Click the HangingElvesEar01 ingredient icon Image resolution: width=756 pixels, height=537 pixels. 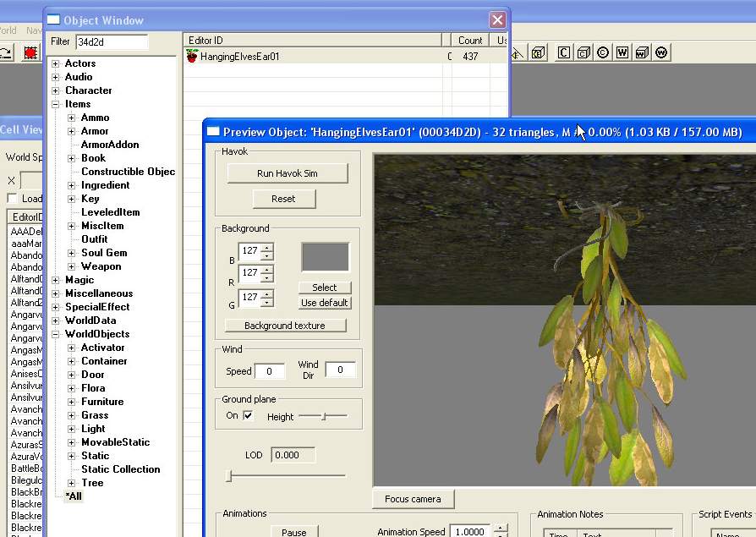click(192, 57)
